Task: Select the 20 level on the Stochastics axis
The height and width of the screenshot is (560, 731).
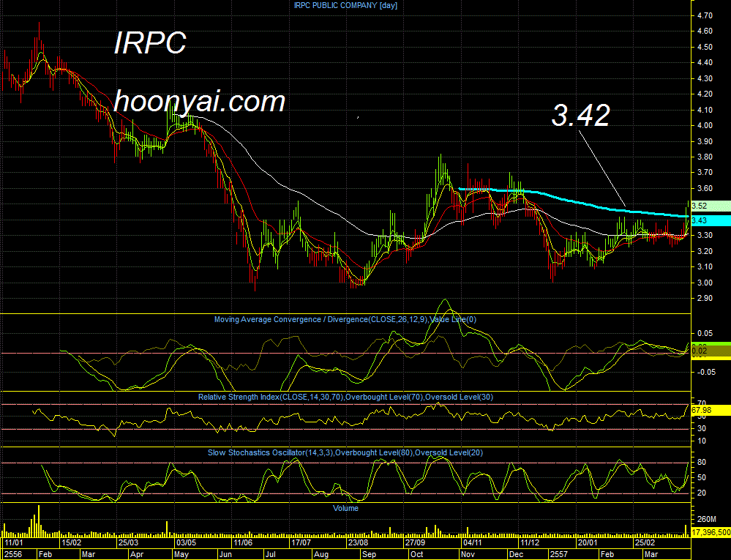Action: tap(701, 493)
